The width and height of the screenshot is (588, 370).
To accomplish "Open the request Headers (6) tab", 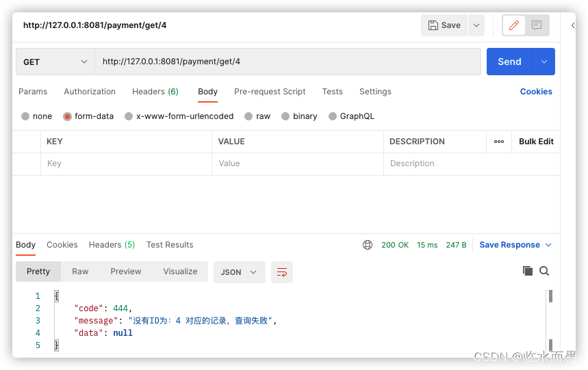I will point(155,92).
